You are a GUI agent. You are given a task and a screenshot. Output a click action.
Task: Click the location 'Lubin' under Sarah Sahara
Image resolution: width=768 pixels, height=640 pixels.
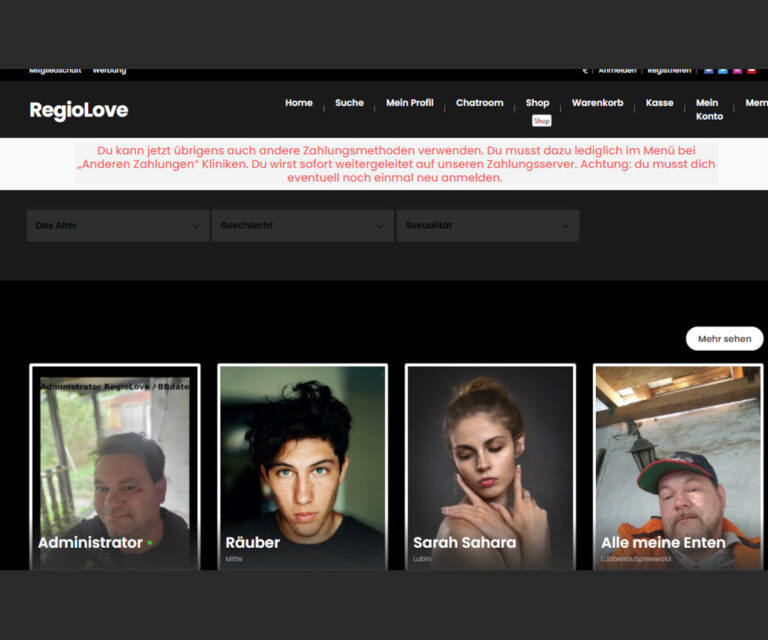[x=422, y=559]
